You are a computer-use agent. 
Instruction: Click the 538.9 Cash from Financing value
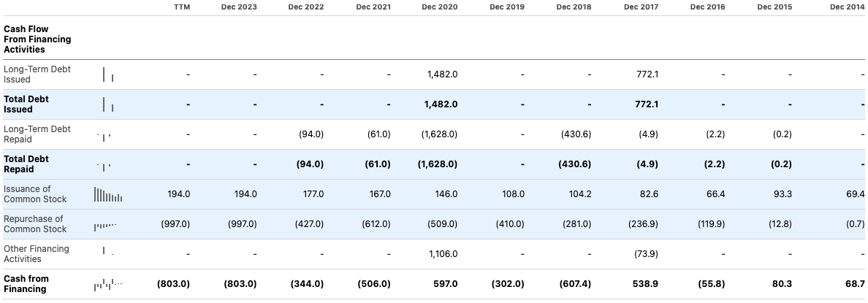coord(644,283)
